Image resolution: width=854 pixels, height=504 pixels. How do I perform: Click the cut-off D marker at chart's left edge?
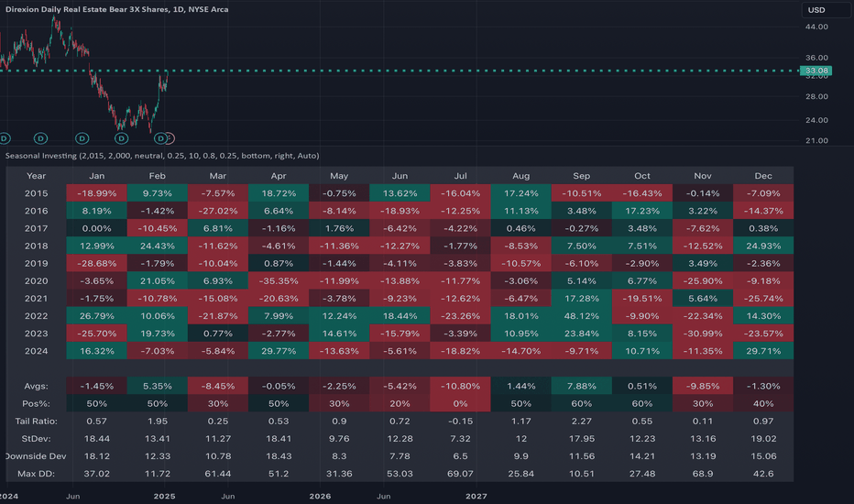click(4, 138)
